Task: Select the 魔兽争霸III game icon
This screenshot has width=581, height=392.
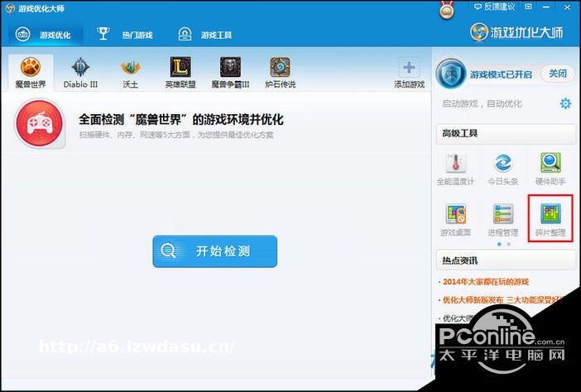Action: pos(230,69)
